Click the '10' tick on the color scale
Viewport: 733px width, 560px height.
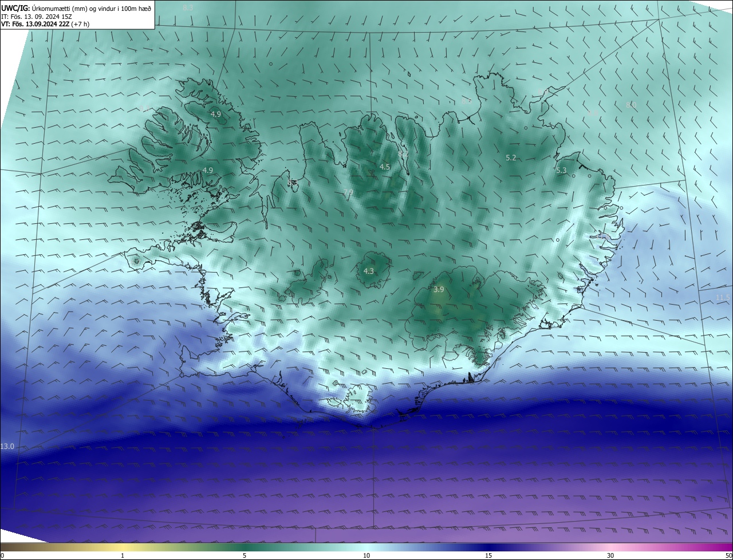pyautogui.click(x=366, y=555)
